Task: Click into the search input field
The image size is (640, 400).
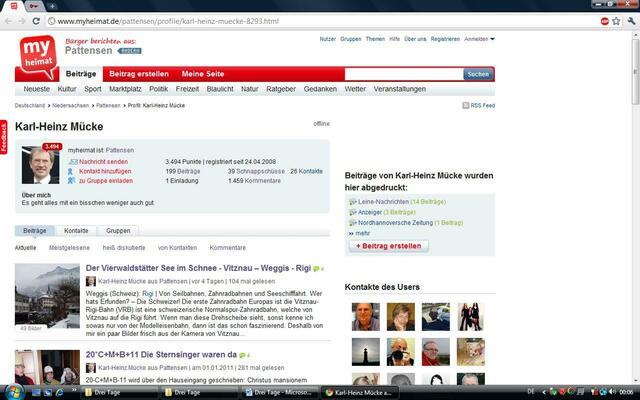Action: pyautogui.click(x=404, y=74)
